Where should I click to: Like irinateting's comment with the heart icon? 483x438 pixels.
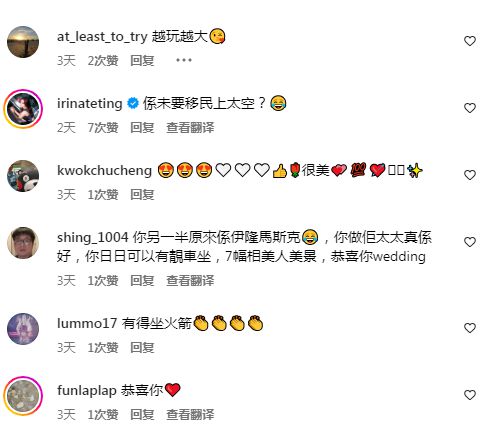[470, 108]
